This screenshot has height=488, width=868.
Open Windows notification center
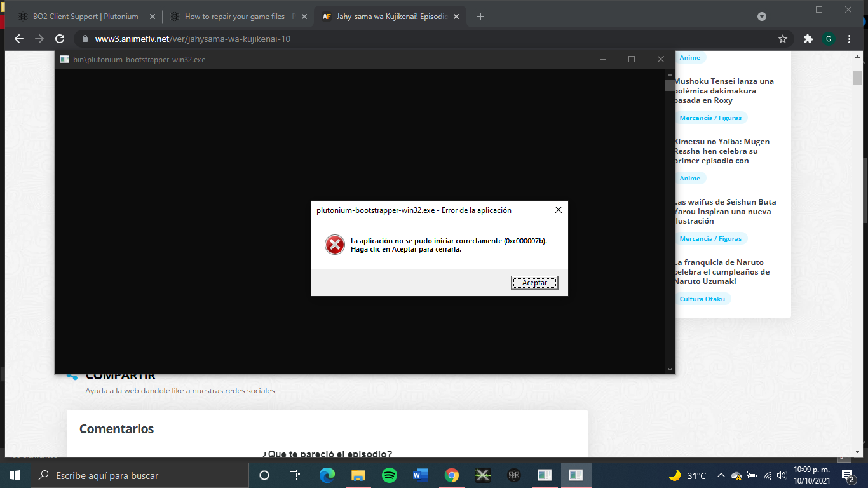(848, 475)
